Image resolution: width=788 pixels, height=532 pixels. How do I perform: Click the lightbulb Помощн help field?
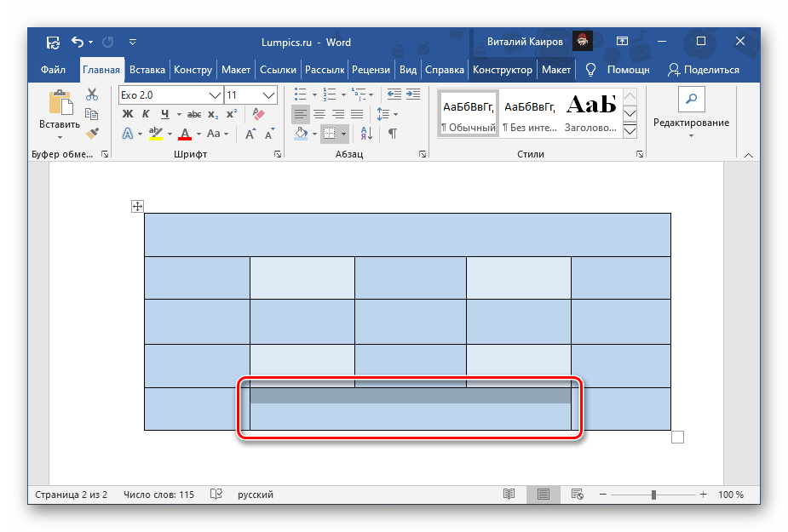point(618,70)
